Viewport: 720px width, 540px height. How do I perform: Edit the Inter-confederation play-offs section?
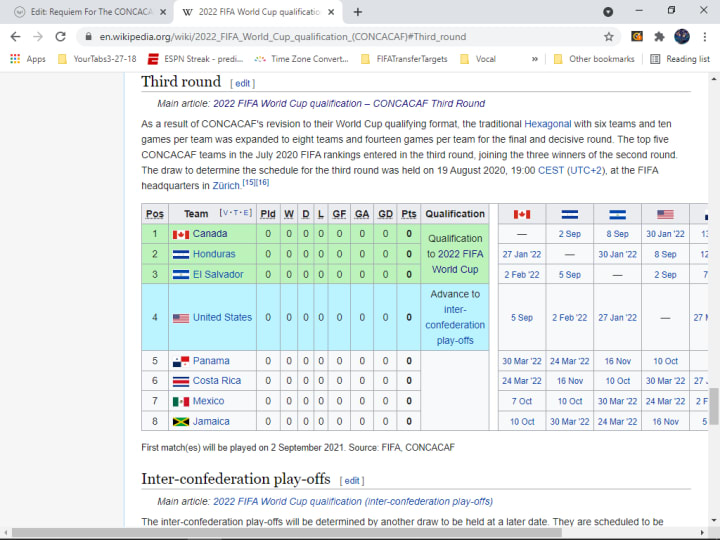coord(352,481)
